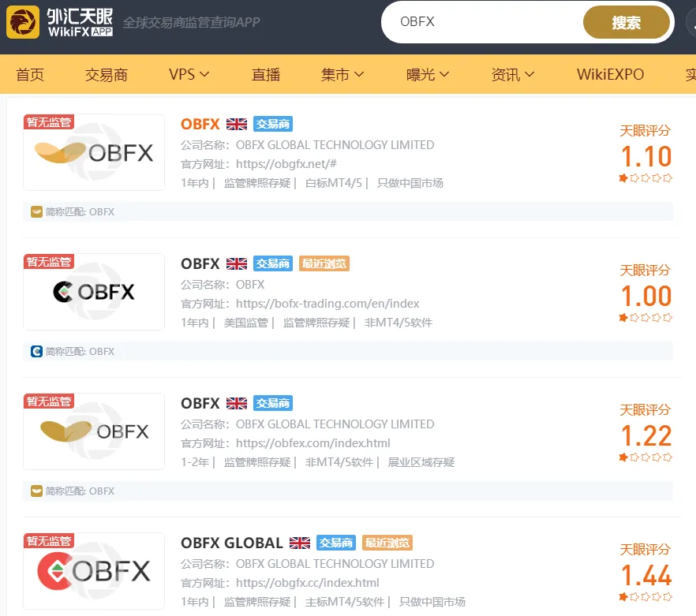696x616 pixels.
Task: Expand the 曝光 dropdown menu
Action: pyautogui.click(x=428, y=75)
